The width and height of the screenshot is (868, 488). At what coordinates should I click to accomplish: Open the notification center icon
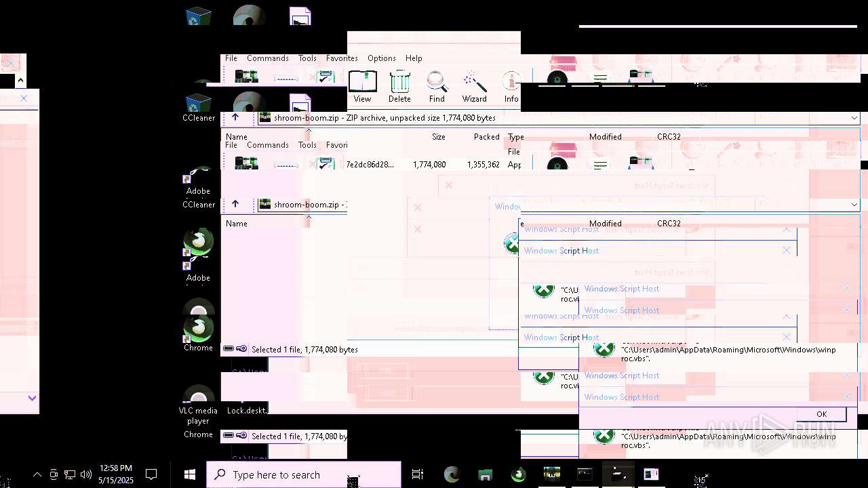[x=152, y=474]
